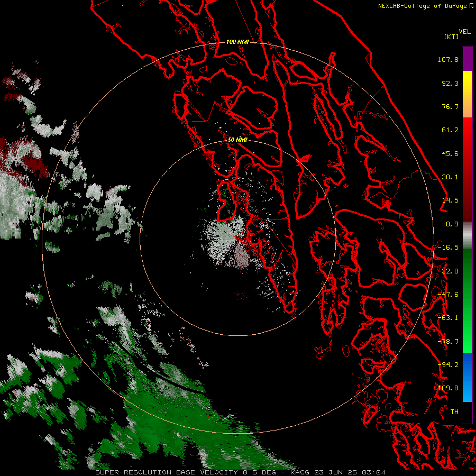Click the [KT] units label

451,36
